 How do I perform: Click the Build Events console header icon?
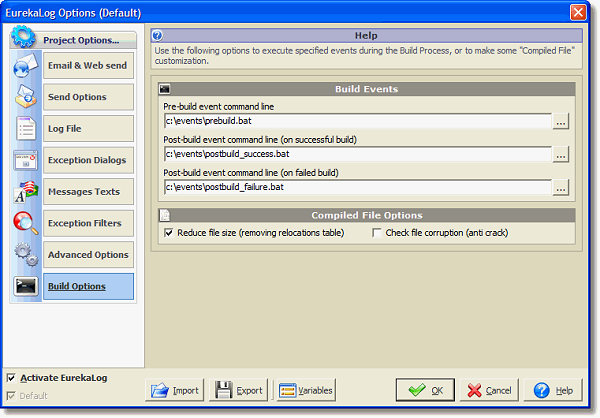click(x=165, y=89)
